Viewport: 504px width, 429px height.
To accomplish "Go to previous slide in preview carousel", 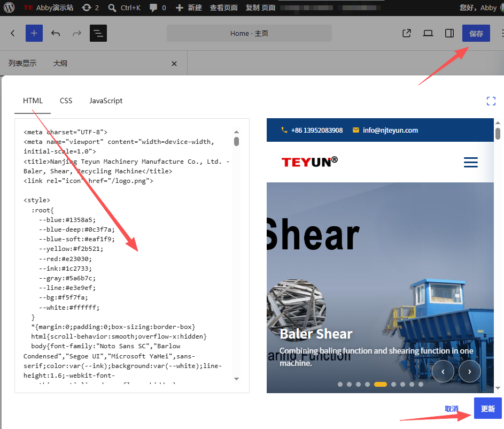I will 443,372.
